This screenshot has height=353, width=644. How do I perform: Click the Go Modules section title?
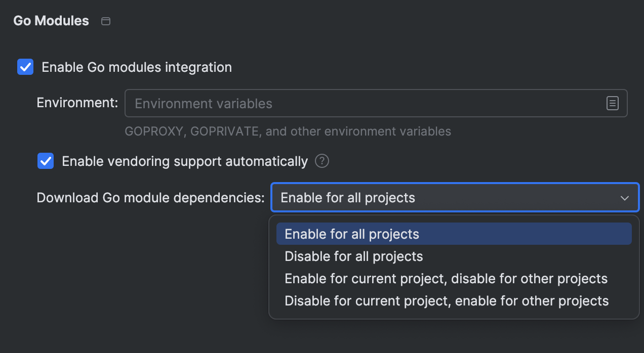(x=51, y=21)
